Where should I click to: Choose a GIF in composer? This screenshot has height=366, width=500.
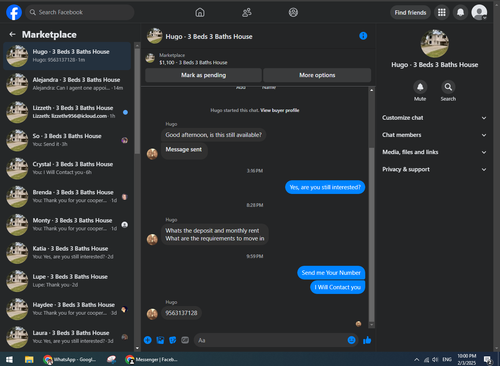tap(185, 340)
